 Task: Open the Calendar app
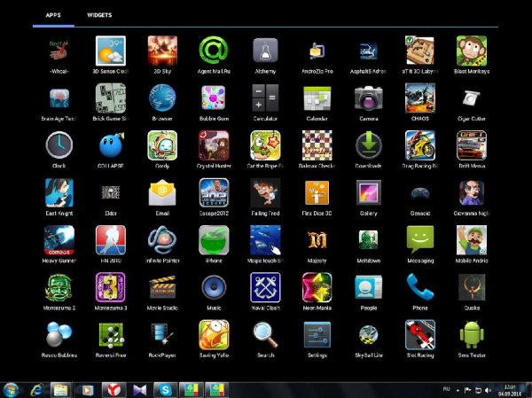[317, 98]
